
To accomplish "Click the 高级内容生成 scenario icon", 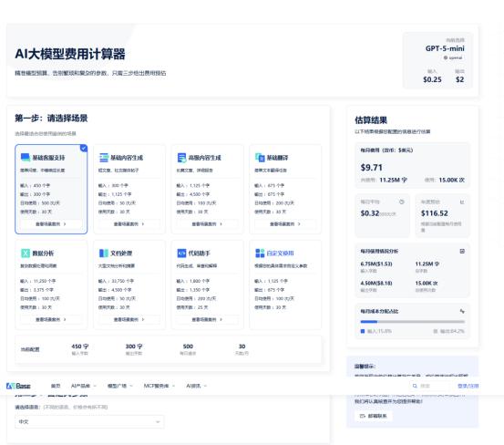I will [181, 157].
